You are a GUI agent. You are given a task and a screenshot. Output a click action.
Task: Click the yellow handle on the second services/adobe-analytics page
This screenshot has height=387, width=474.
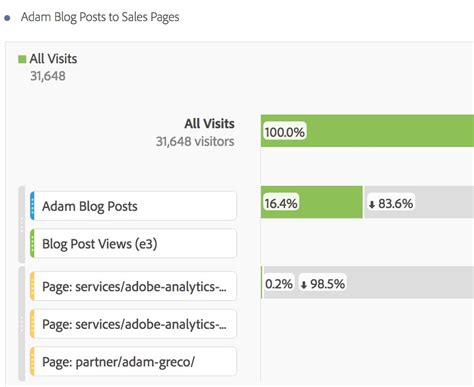click(x=32, y=324)
